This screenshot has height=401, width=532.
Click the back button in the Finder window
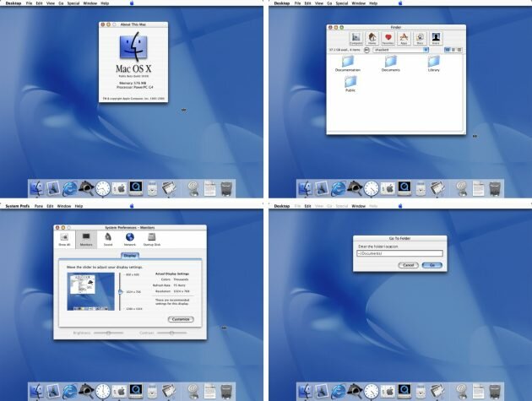[366, 50]
